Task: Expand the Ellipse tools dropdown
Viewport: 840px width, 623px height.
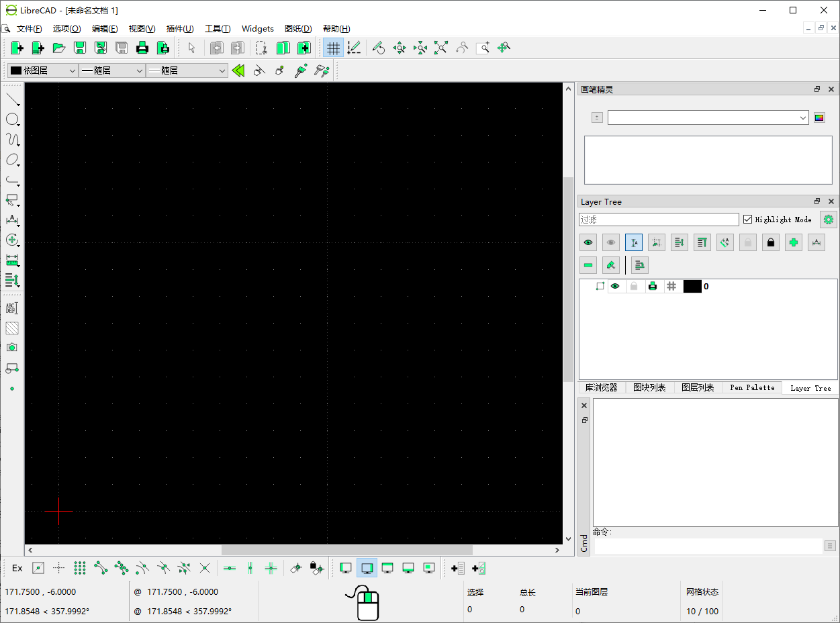Action: click(13, 160)
